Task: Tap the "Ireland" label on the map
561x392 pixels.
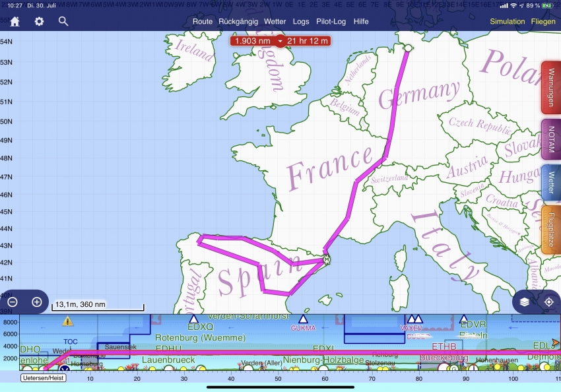Action: (194, 50)
